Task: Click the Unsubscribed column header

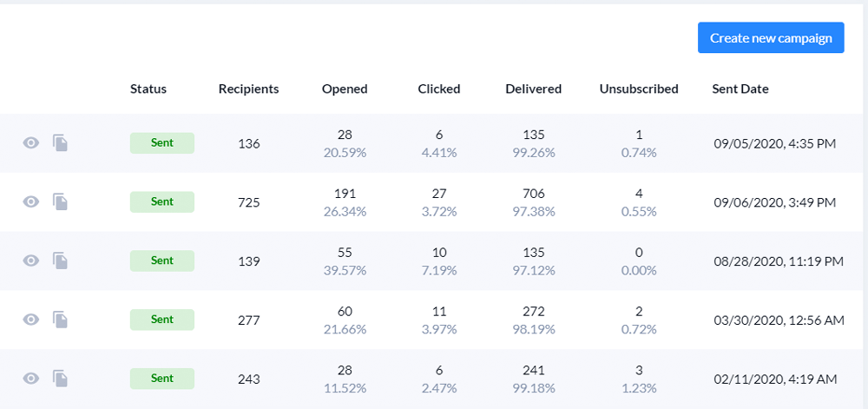Action: point(639,89)
